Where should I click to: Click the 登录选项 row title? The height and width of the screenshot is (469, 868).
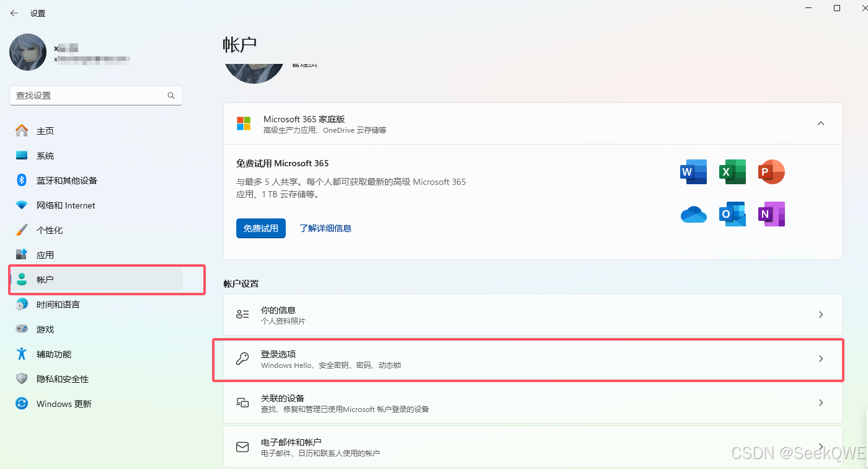coord(278,354)
